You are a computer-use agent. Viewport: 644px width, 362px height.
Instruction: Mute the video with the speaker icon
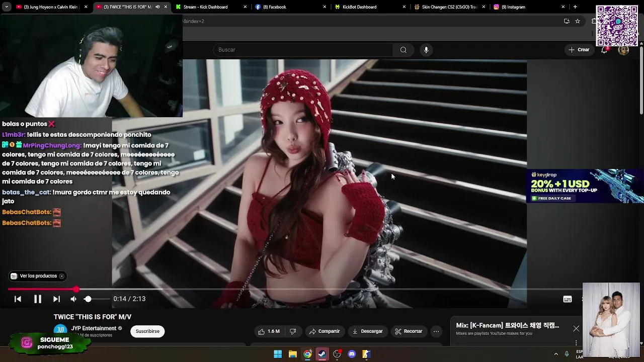coord(73,299)
